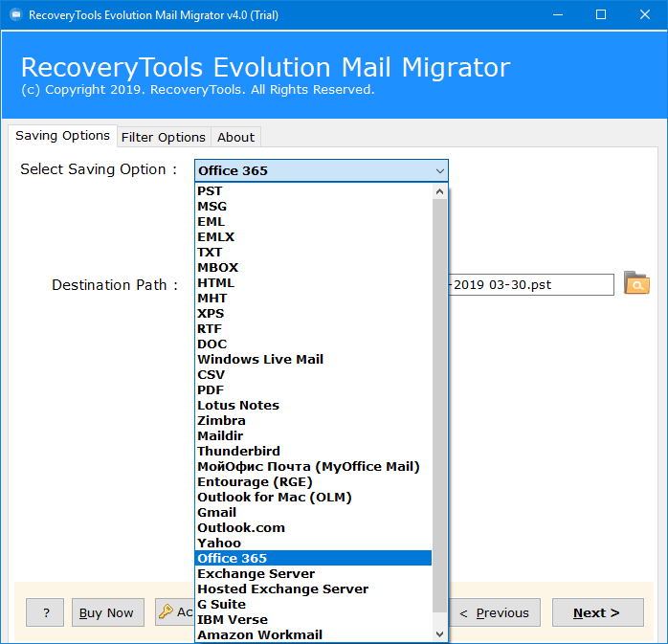
Task: Choose Exchange Server option
Action: [x=313, y=574]
